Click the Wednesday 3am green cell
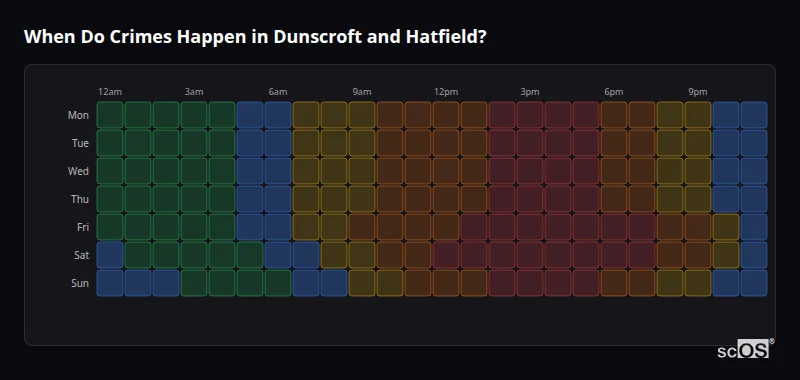 pyautogui.click(x=194, y=171)
